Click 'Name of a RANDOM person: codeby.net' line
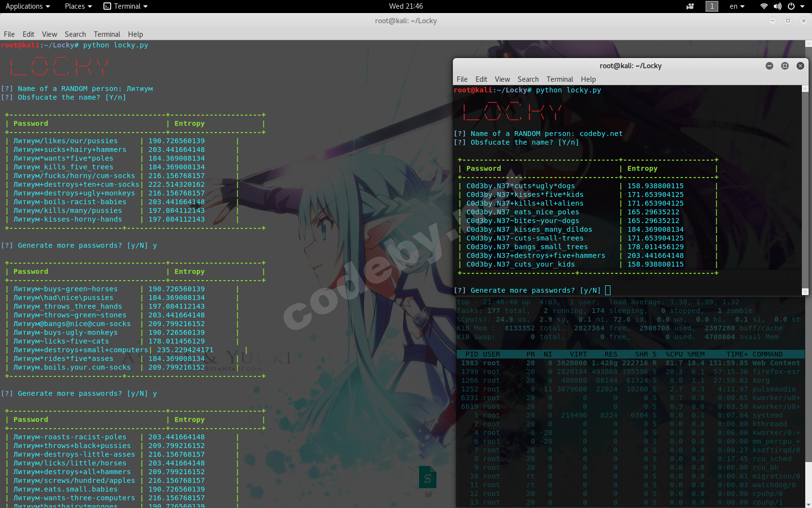Screen dimensions: 812x508 click(538, 134)
